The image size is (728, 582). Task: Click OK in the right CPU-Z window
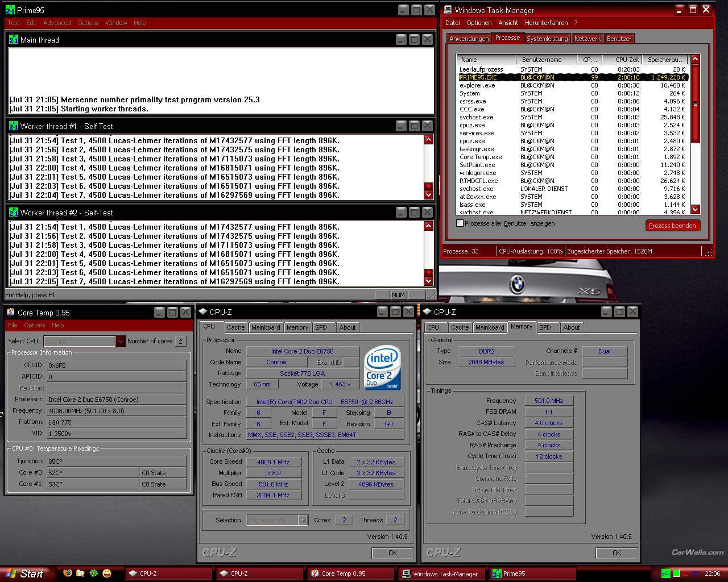[x=617, y=552]
